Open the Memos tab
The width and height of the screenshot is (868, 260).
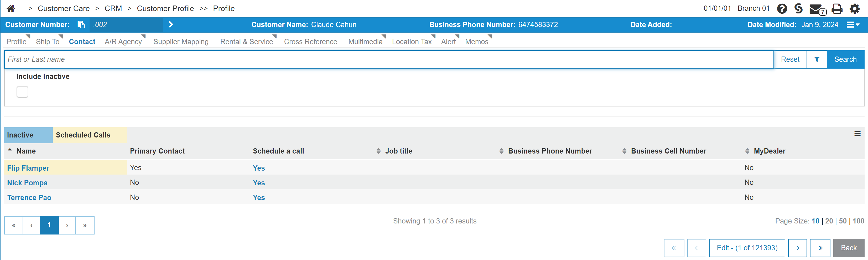tap(477, 42)
